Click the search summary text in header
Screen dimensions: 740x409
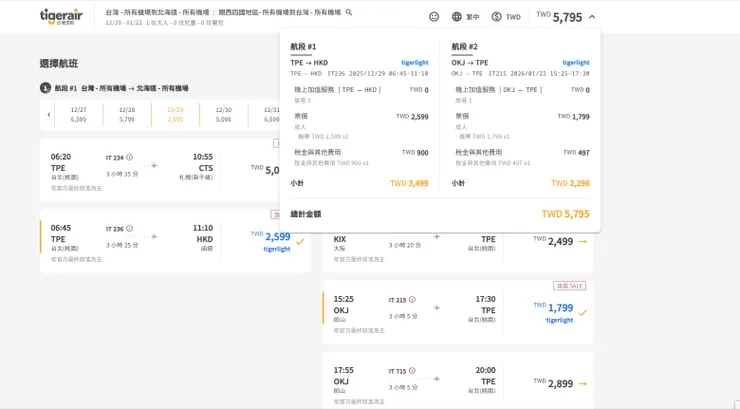point(223,17)
